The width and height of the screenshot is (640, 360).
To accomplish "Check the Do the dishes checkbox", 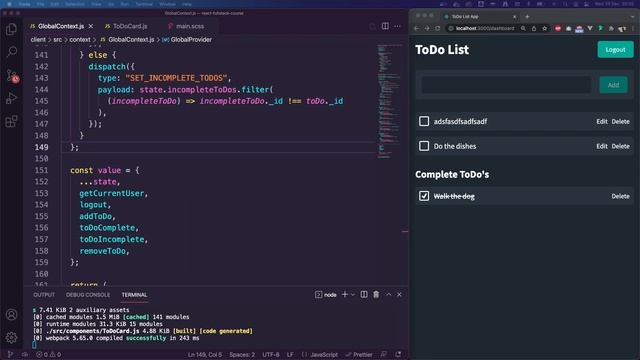I will click(424, 146).
